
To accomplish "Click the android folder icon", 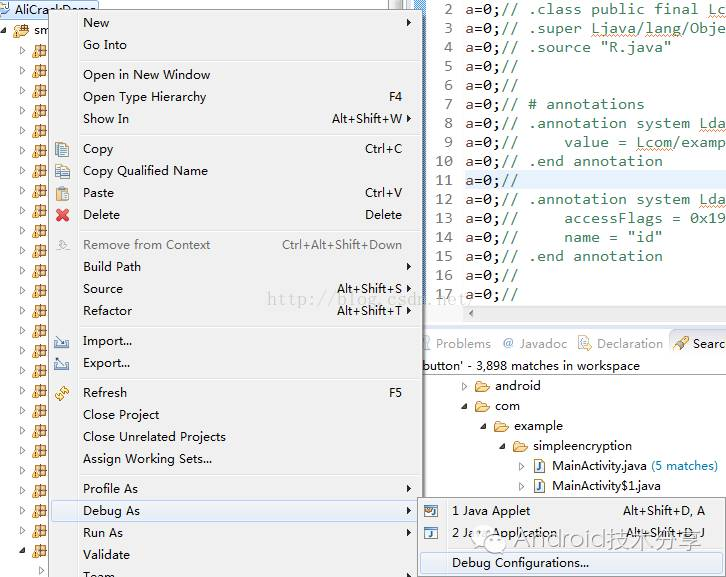I will tap(482, 386).
